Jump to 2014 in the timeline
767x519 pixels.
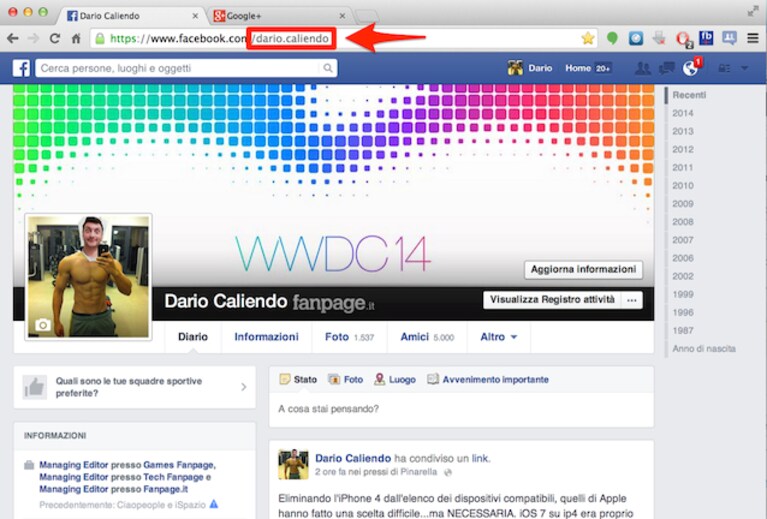[682, 113]
